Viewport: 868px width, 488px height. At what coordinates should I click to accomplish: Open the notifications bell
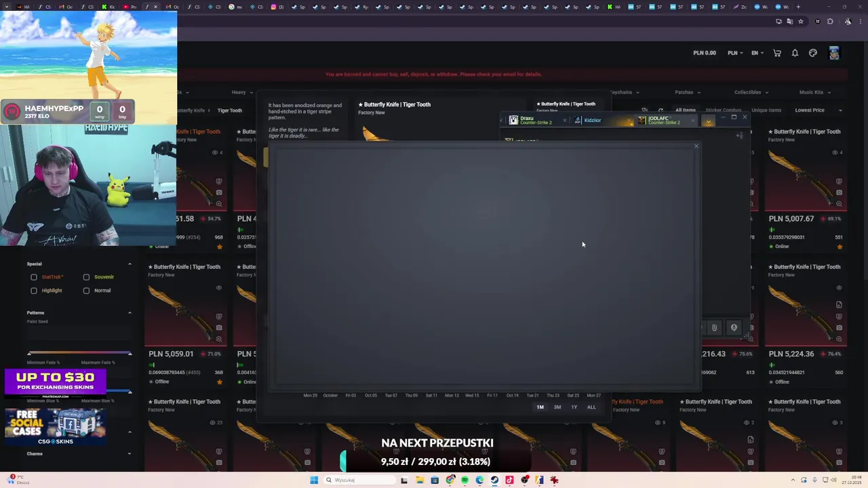click(795, 53)
